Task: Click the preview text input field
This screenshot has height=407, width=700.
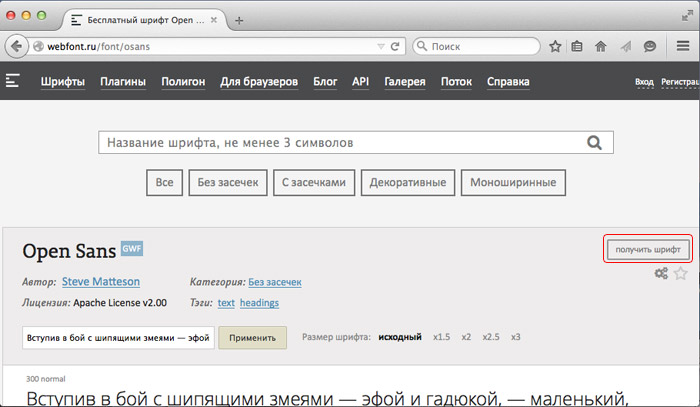Action: [118, 337]
